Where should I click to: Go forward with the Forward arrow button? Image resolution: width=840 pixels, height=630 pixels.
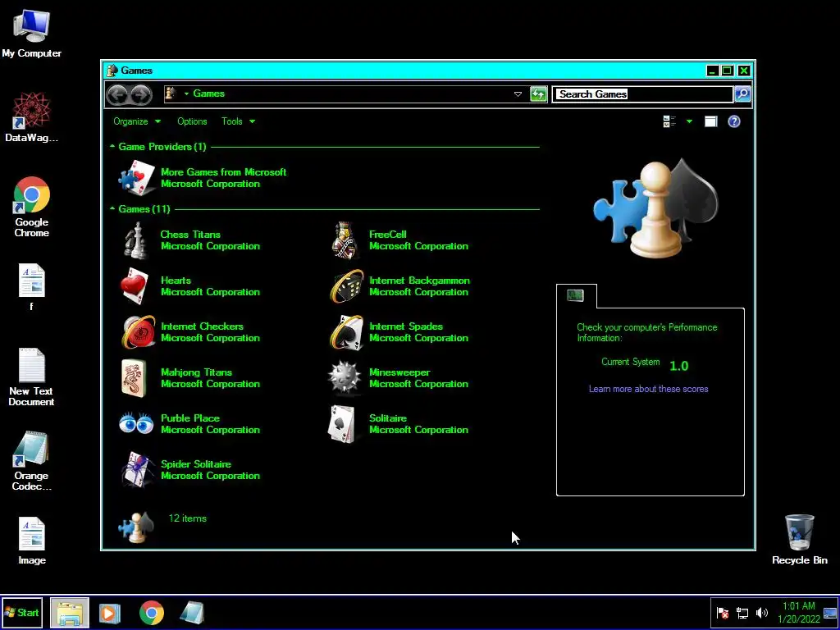pos(141,95)
